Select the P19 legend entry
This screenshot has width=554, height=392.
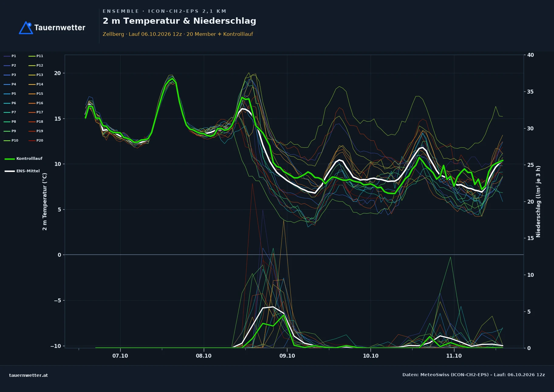pos(36,131)
